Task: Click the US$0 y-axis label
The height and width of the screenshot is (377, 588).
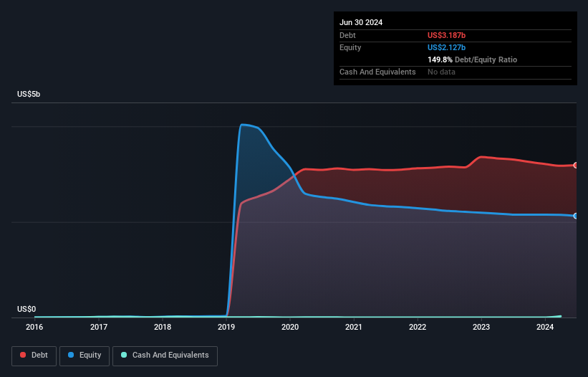Action: [26, 309]
